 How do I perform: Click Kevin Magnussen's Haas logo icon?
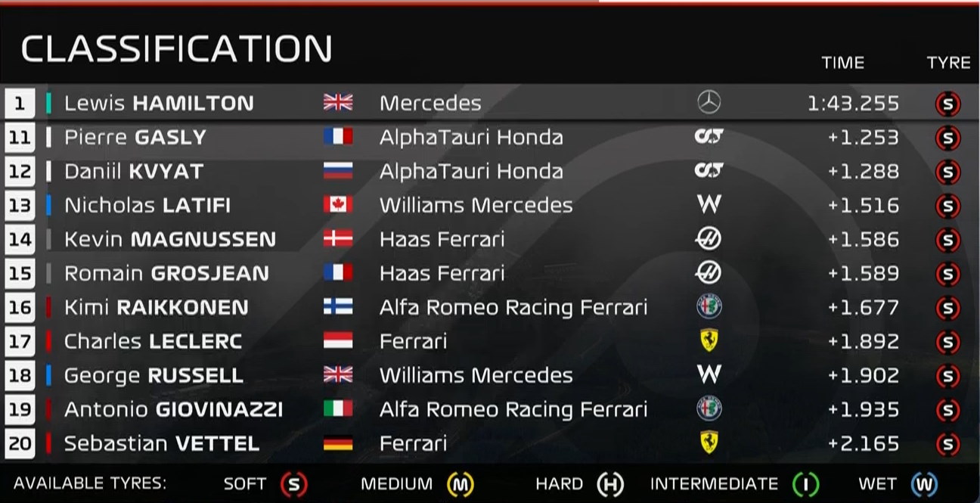point(709,239)
